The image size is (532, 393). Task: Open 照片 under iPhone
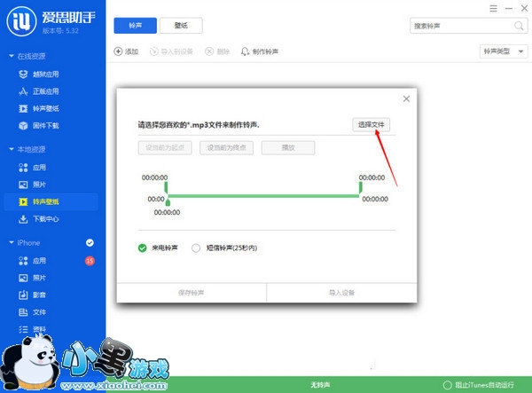coord(32,278)
